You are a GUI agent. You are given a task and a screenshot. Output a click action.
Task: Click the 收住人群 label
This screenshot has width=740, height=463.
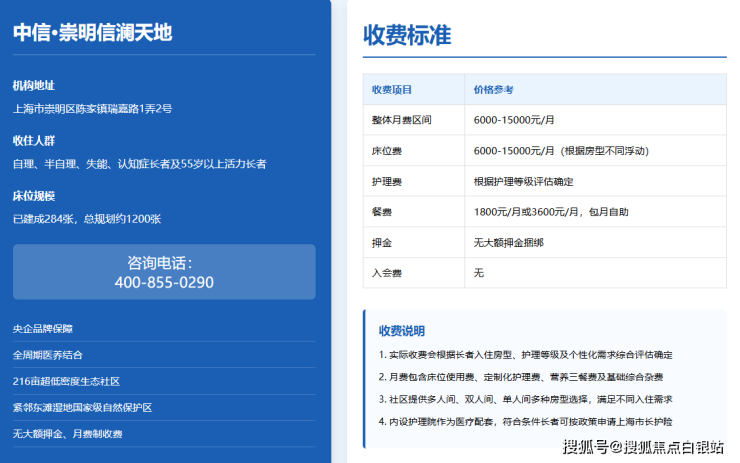(34, 141)
